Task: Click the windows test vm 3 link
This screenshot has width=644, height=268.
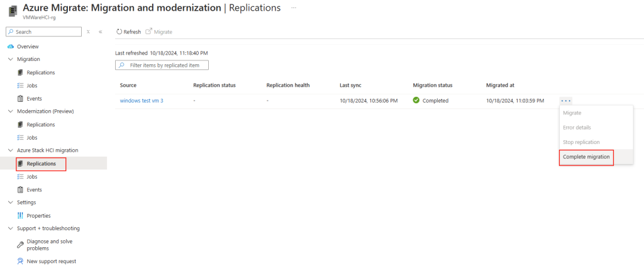Action: click(142, 100)
